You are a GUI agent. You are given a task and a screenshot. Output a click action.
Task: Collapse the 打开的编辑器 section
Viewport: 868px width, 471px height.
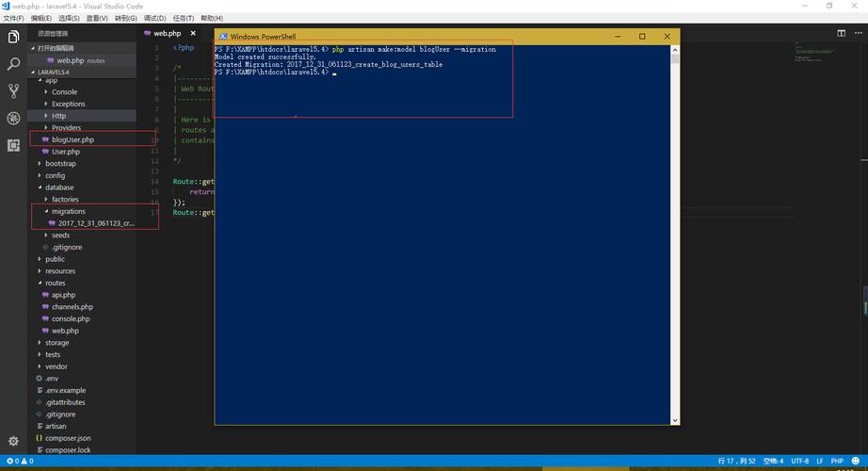click(81, 48)
